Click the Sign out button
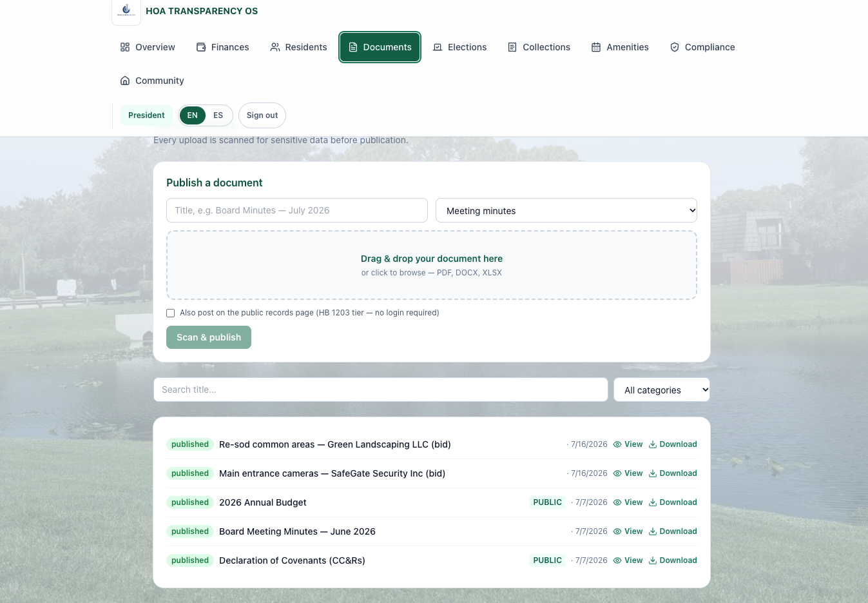 tap(262, 115)
